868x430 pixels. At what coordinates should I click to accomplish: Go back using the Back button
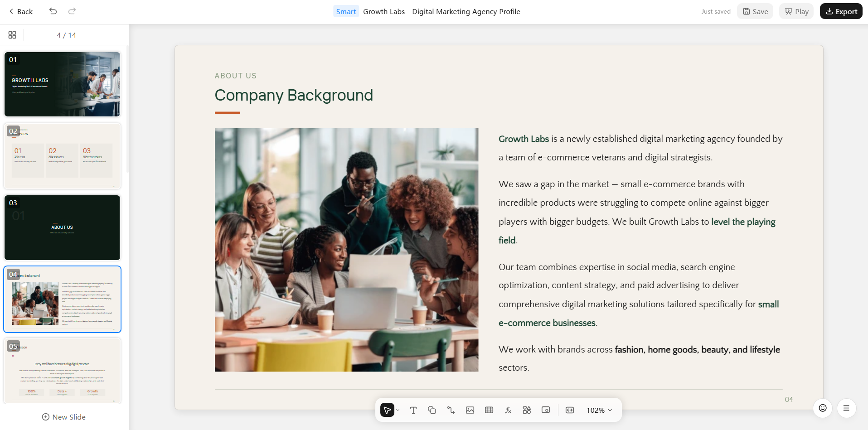pos(21,11)
